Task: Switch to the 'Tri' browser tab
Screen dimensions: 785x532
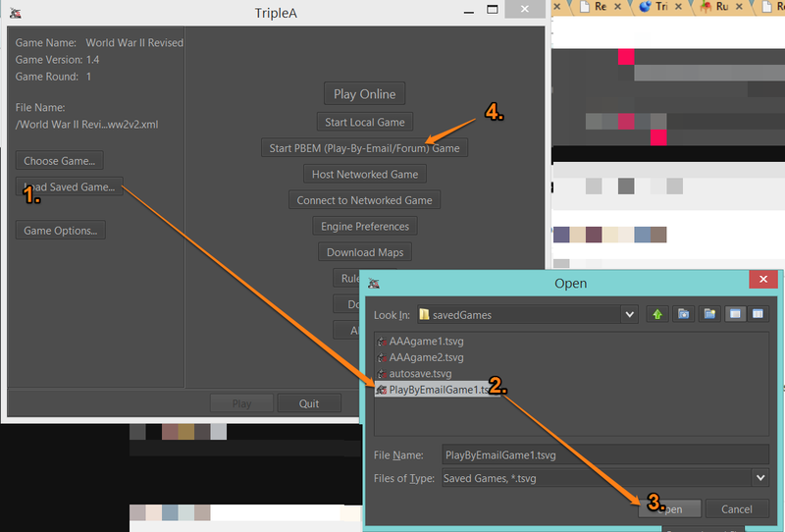Action: [x=661, y=7]
